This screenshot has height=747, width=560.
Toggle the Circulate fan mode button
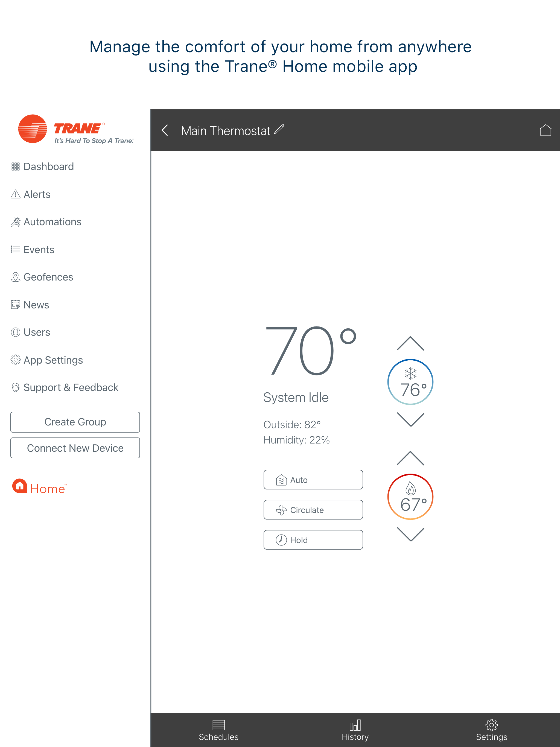pyautogui.click(x=313, y=510)
